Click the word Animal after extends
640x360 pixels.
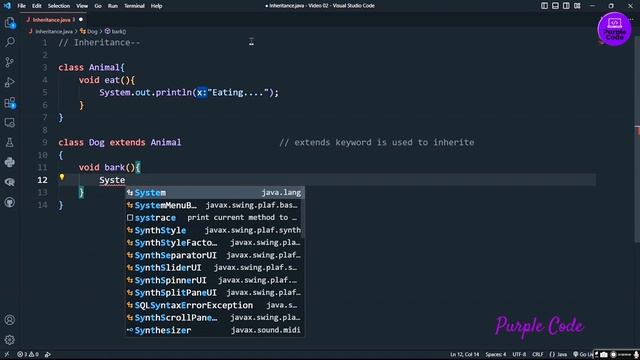(166, 142)
